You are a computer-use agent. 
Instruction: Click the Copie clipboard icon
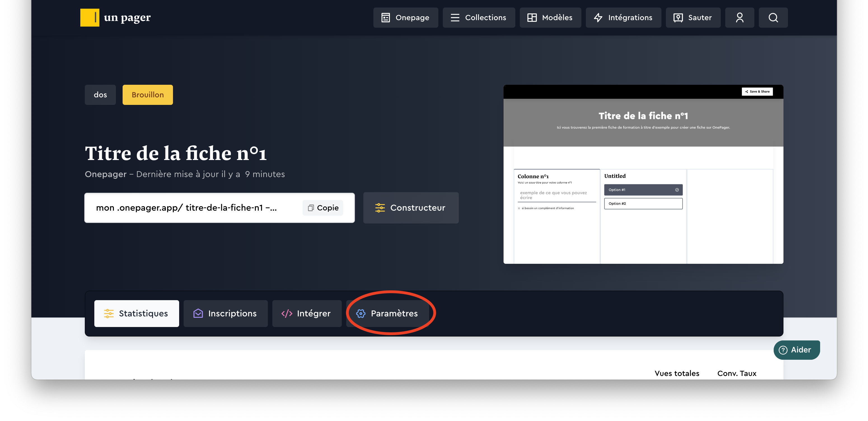click(x=311, y=208)
